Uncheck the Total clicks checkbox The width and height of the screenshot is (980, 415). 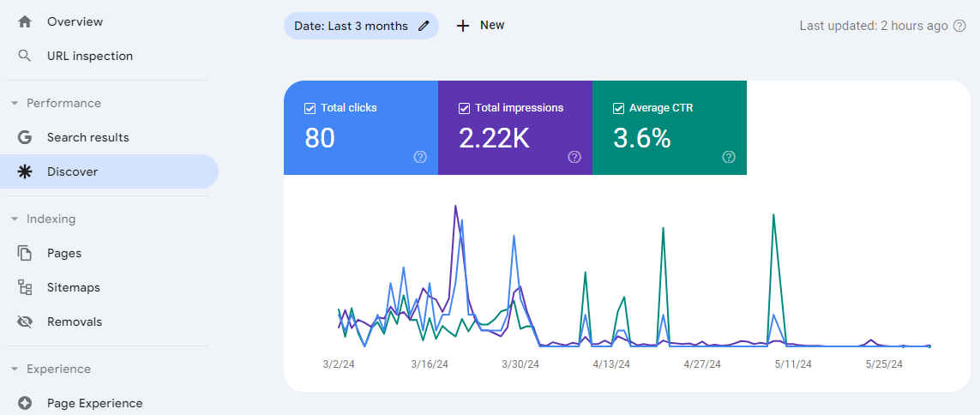310,108
